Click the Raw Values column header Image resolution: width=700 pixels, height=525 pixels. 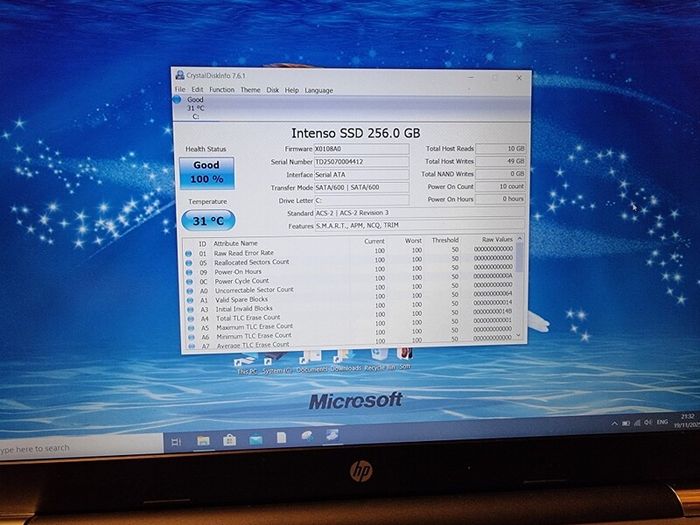(x=497, y=240)
